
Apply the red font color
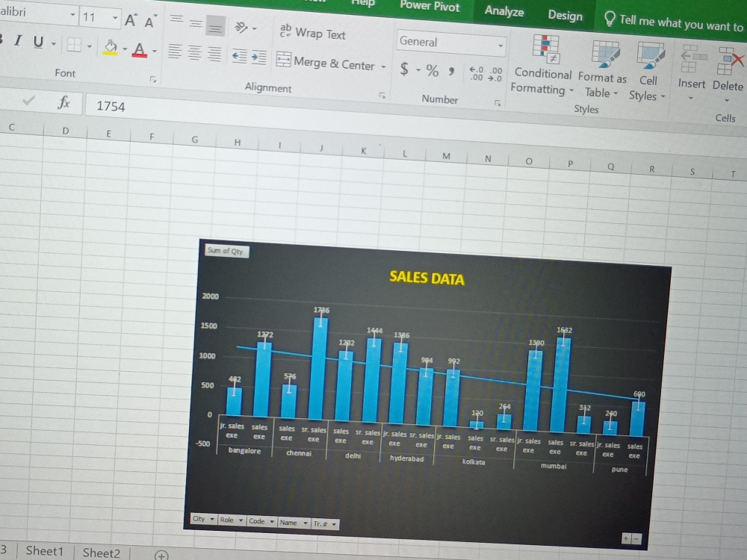click(139, 49)
